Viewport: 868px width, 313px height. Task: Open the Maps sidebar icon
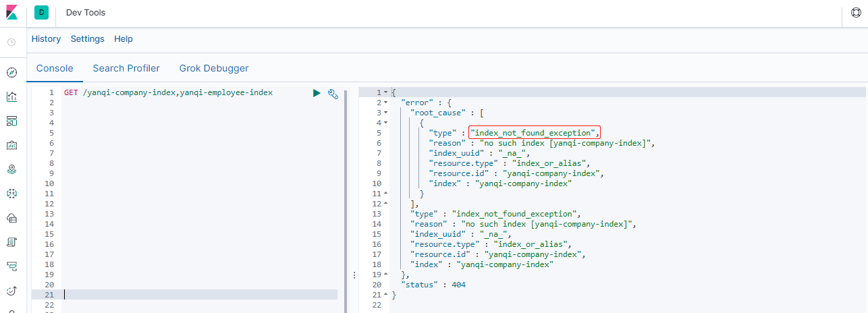(x=11, y=169)
